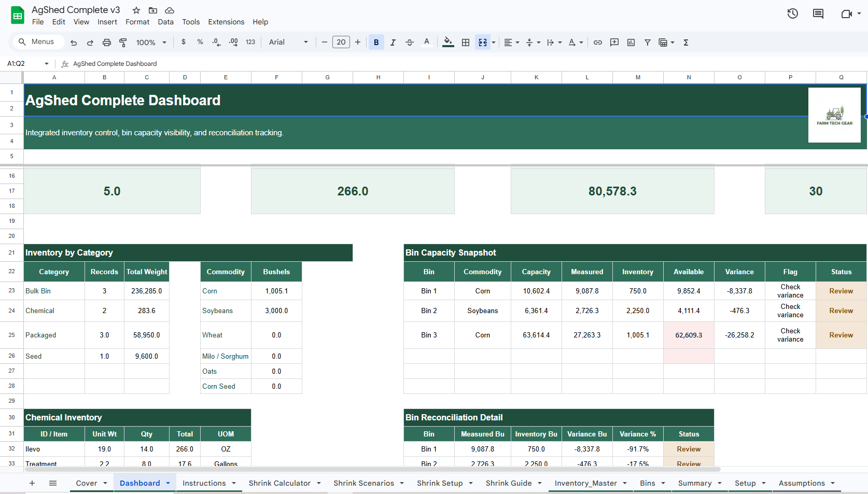
Task: Open the fill color picker
Action: click(447, 42)
